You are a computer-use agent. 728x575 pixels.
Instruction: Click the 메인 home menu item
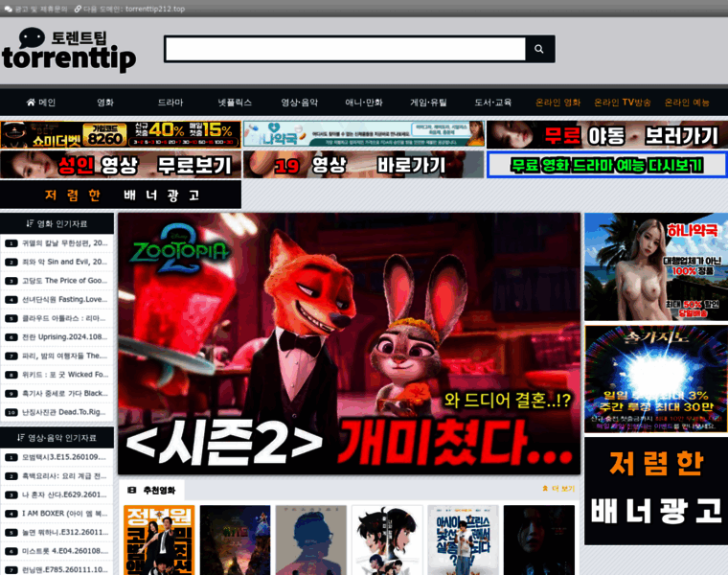41,103
